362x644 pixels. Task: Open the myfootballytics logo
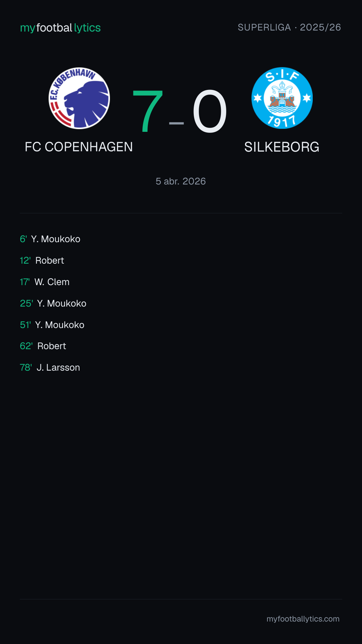(60, 28)
